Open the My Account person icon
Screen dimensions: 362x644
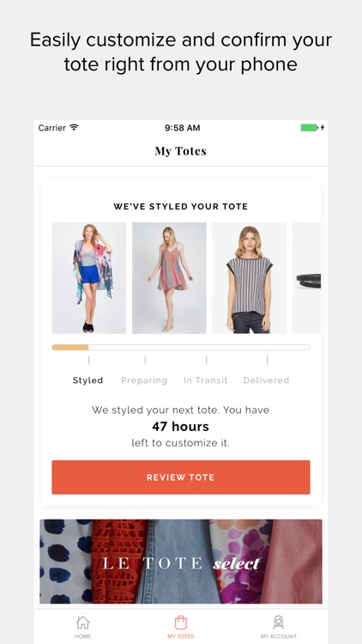[x=279, y=623]
